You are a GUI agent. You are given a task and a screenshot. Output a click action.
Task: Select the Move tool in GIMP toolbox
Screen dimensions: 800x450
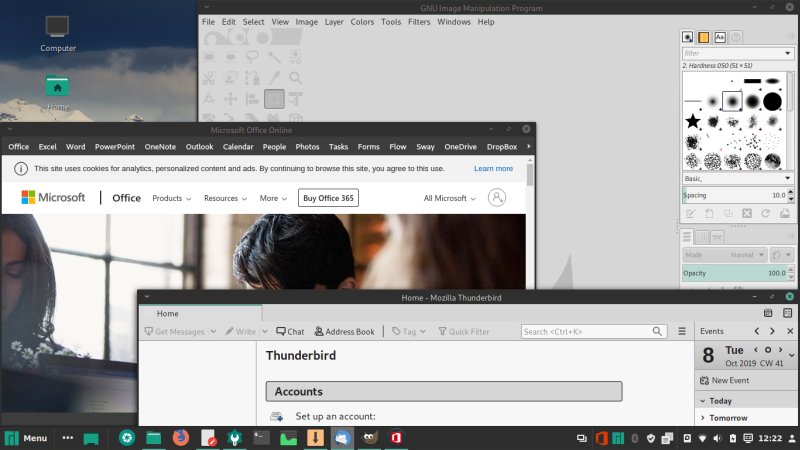click(231, 99)
